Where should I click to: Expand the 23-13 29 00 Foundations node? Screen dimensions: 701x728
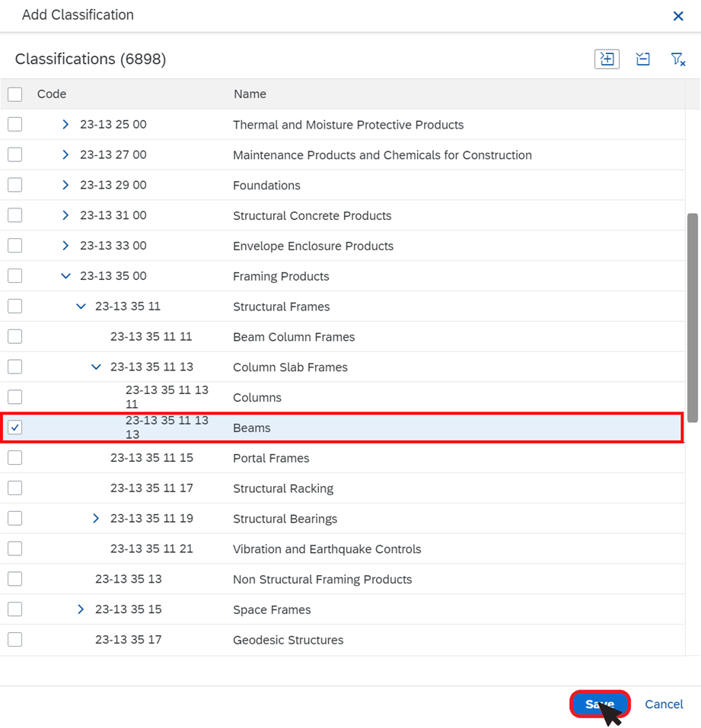(65, 185)
